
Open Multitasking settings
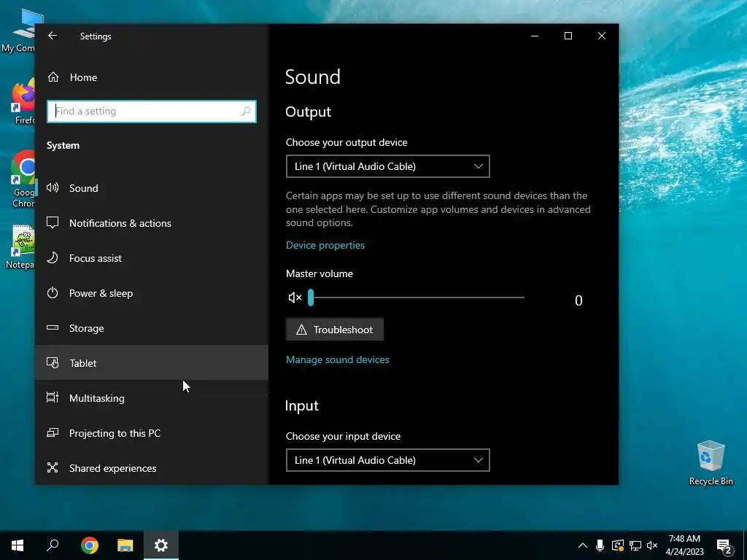tap(152, 398)
